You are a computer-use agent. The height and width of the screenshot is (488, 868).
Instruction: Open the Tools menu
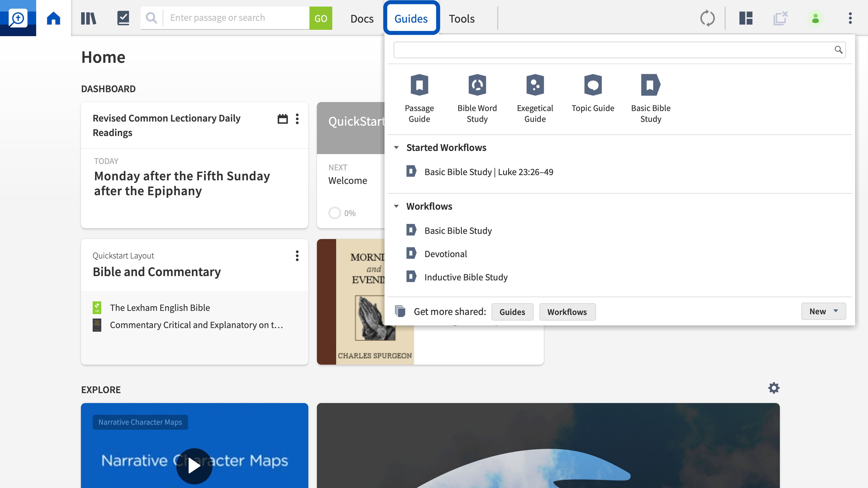pyautogui.click(x=462, y=19)
